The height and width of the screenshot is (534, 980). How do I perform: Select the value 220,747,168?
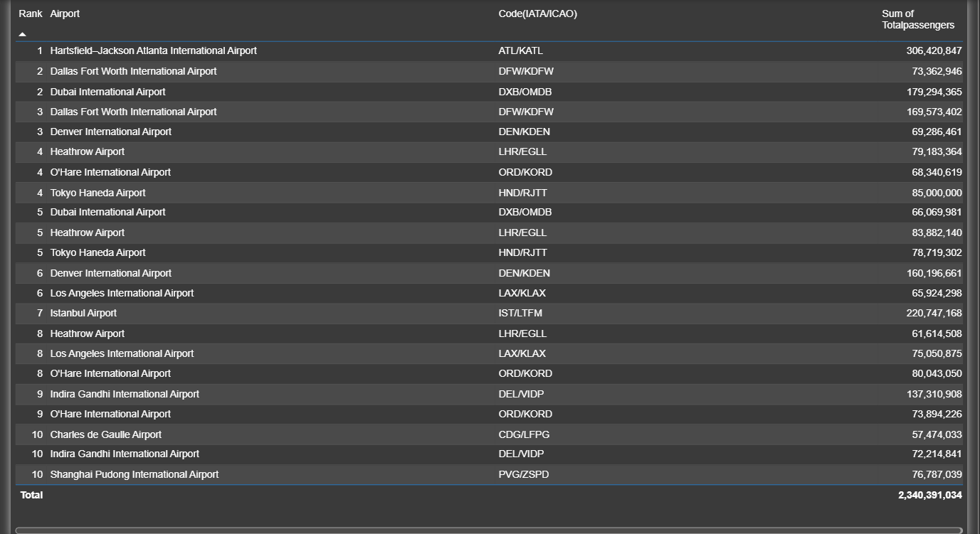pyautogui.click(x=934, y=313)
